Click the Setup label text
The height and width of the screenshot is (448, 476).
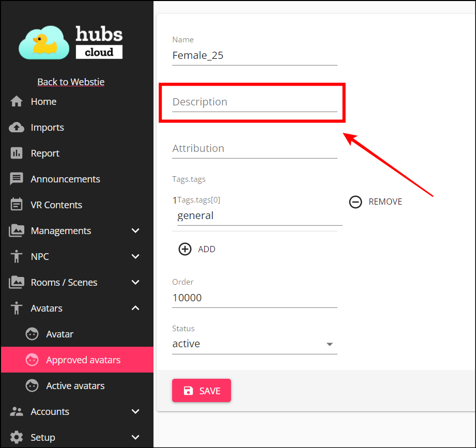(x=43, y=437)
